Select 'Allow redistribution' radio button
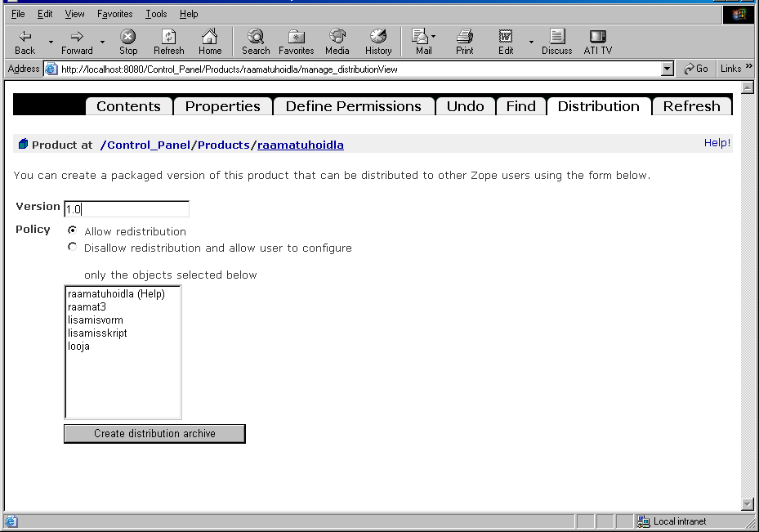The image size is (759, 532). 72,230
